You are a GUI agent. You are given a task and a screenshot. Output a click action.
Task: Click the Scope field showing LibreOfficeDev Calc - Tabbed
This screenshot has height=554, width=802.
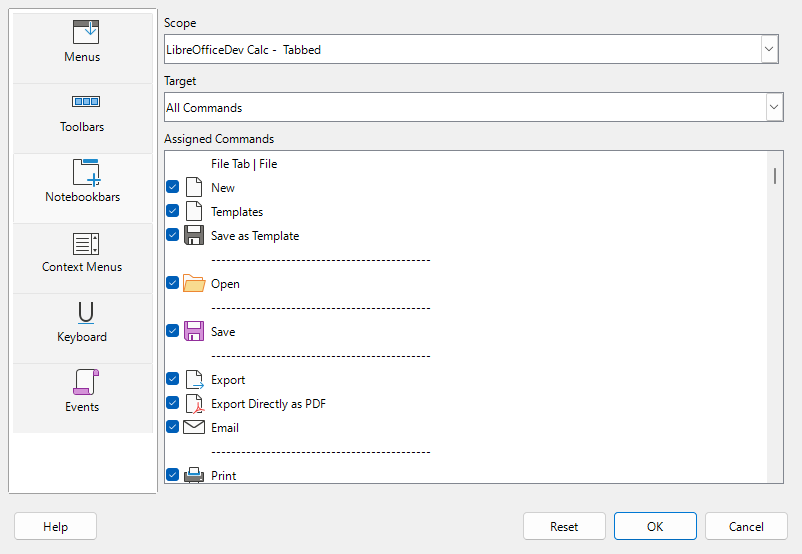tap(471, 49)
